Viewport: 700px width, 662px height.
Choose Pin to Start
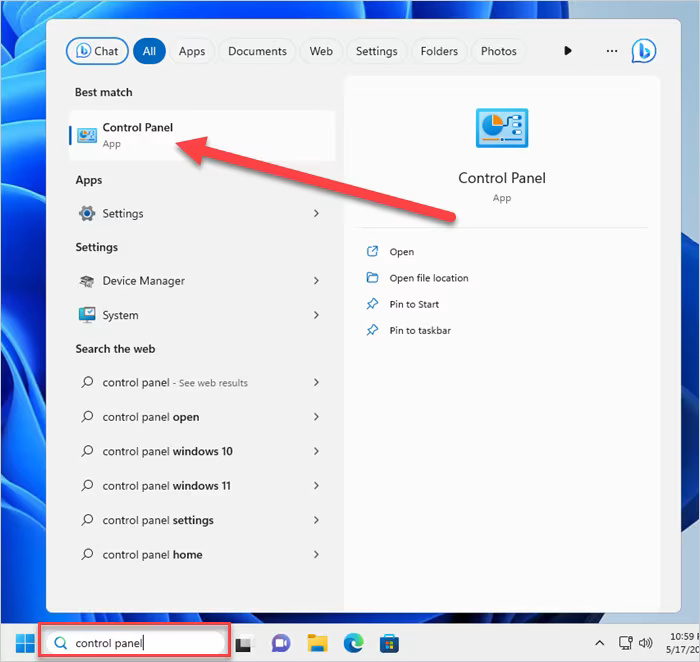point(414,304)
